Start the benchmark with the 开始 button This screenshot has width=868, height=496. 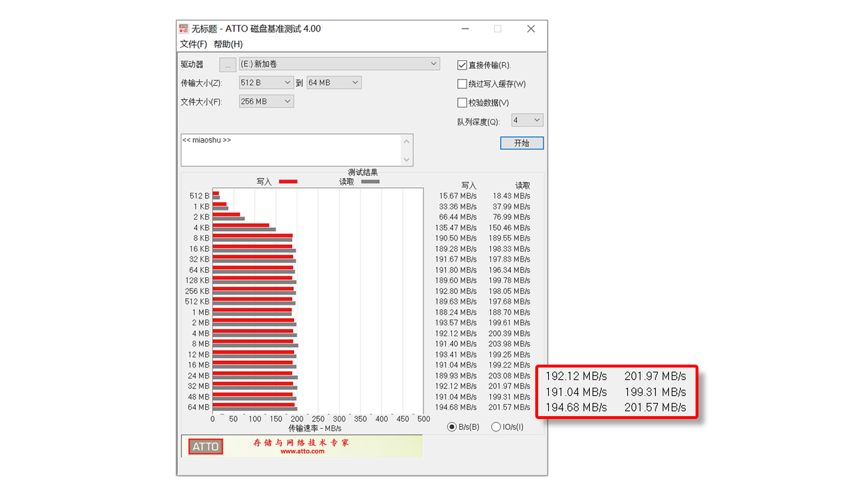pyautogui.click(x=522, y=143)
